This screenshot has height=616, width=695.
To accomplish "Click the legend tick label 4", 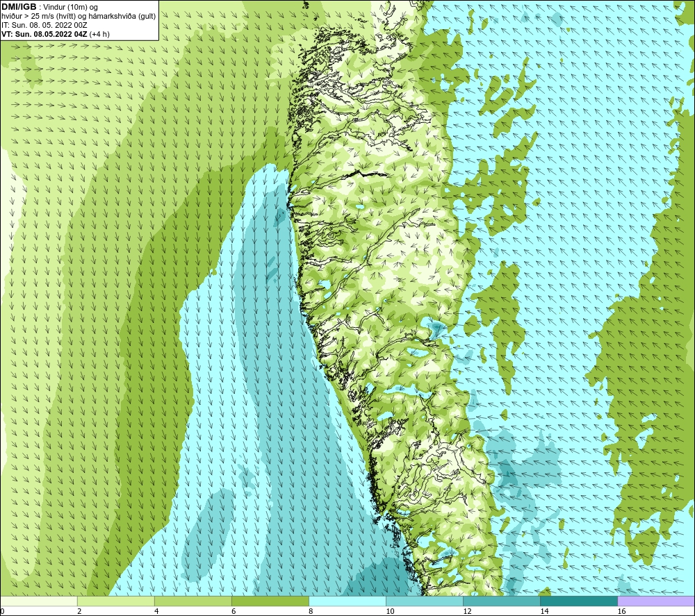I will (x=156, y=611).
